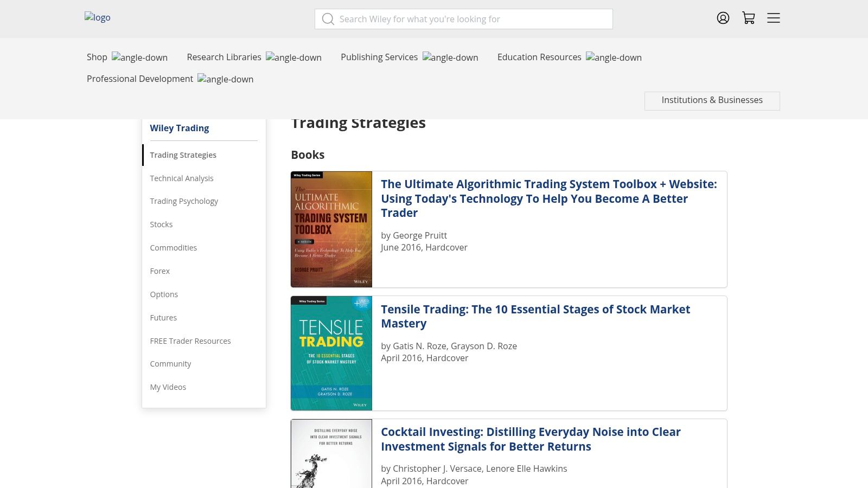Open Cocktail Investing book title link
This screenshot has height=488, width=868.
(531, 439)
